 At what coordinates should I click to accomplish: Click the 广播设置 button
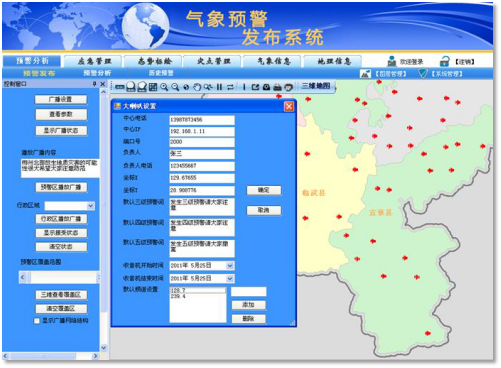coord(61,99)
